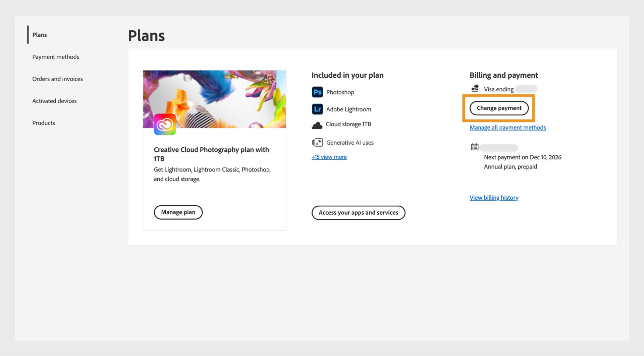Image resolution: width=644 pixels, height=356 pixels.
Task: Expand the +15 view more list
Action: point(329,157)
